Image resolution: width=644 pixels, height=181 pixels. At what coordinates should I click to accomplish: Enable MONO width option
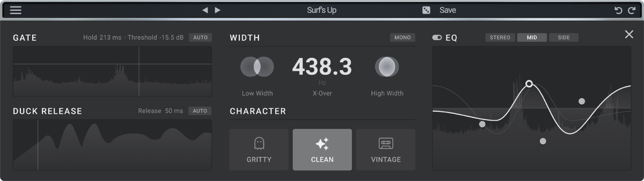pyautogui.click(x=402, y=37)
